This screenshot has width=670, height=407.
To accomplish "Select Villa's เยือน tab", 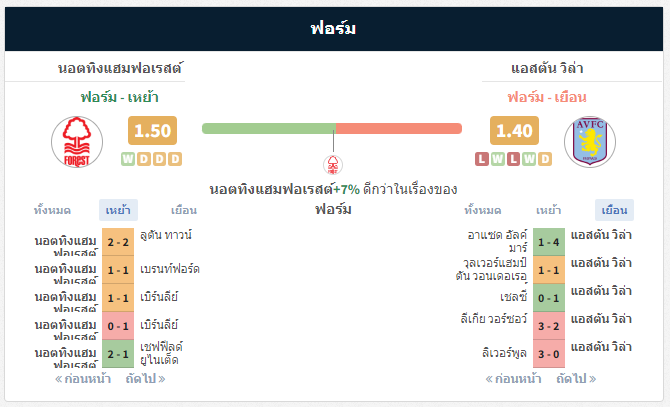I will [x=614, y=210].
